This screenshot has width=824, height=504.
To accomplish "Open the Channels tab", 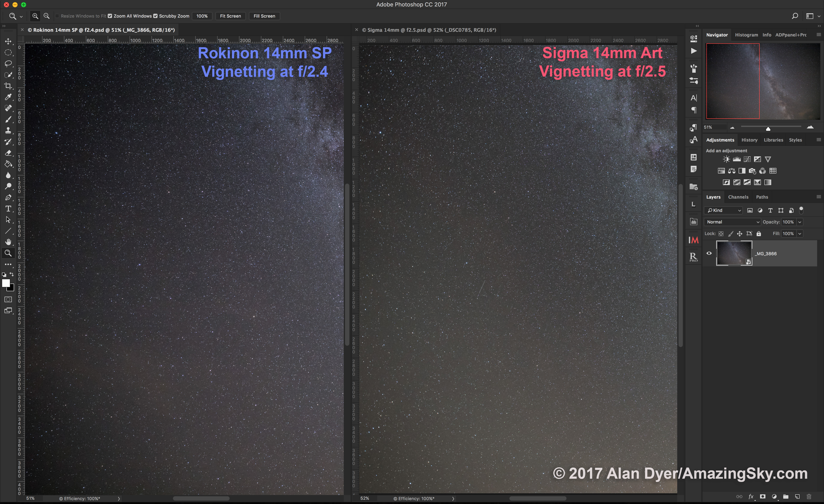I will pyautogui.click(x=738, y=197).
